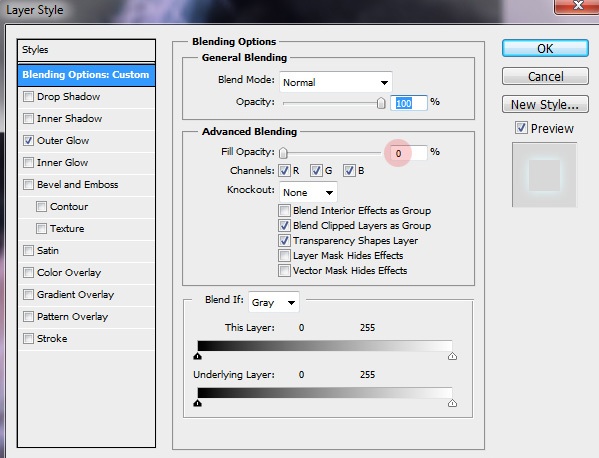Enable the Drop Shadow effect checkbox
Screen dimensions: 599x458
[28, 96]
